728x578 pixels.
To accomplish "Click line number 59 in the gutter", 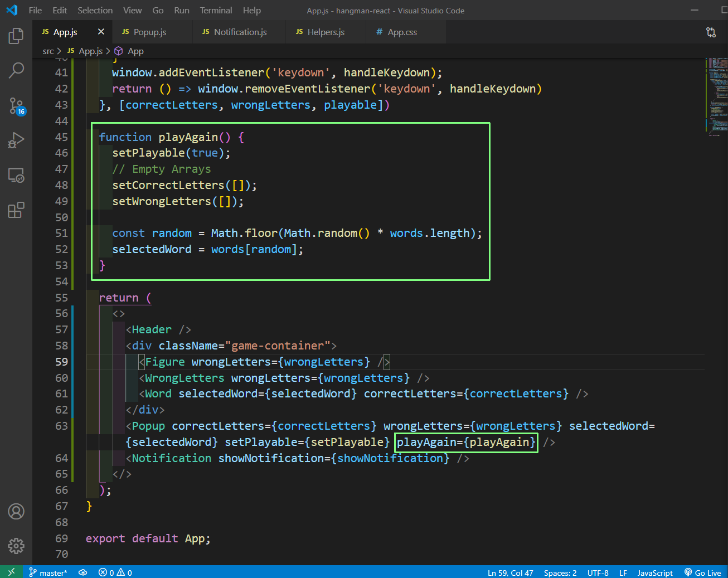I will [61, 362].
